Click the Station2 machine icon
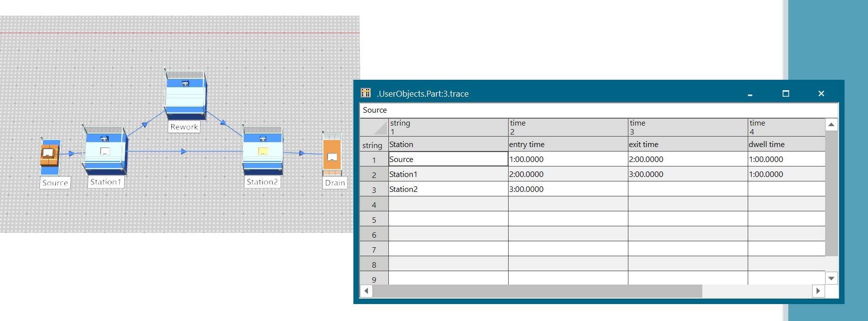868x321 pixels. click(263, 151)
